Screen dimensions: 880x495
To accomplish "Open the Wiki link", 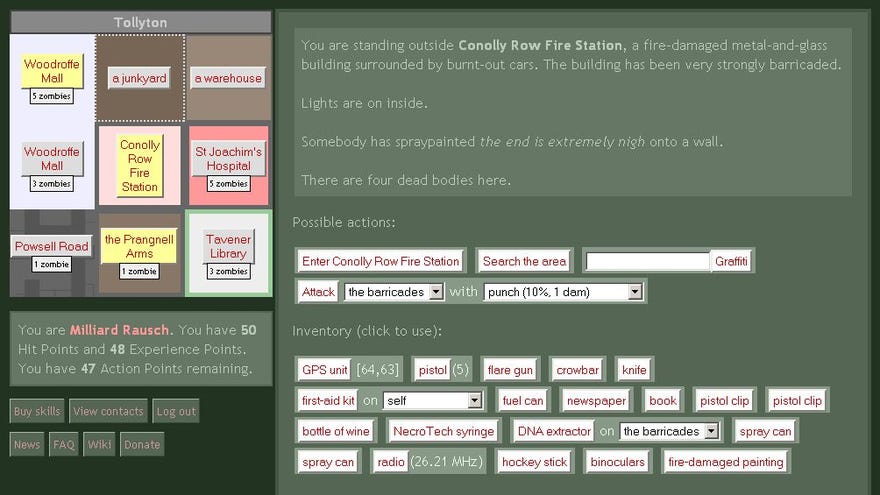I will (99, 445).
